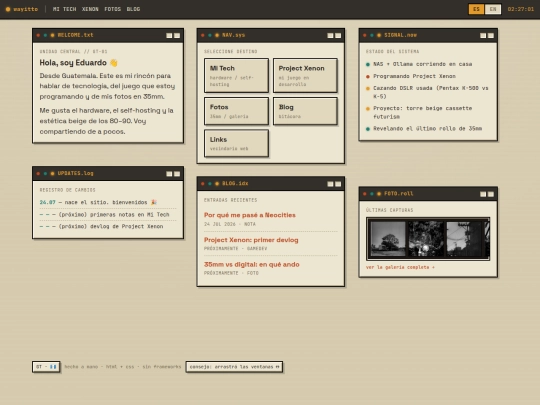Click the 'ENTRADAS RECIENTES' label
540x405 pixels.
point(231,200)
